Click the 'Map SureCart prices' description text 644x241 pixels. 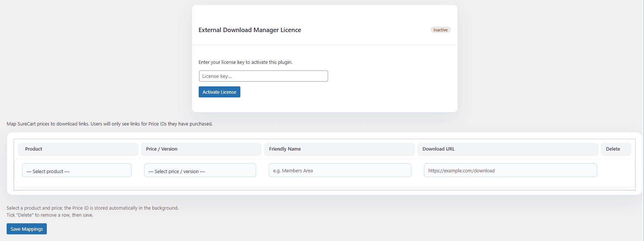(x=109, y=124)
